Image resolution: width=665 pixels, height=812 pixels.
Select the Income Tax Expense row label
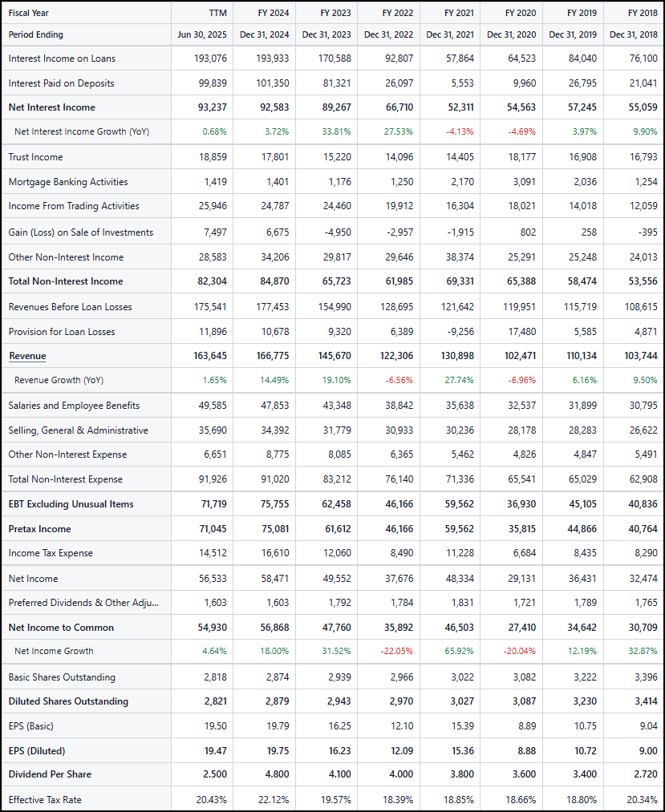click(51, 553)
